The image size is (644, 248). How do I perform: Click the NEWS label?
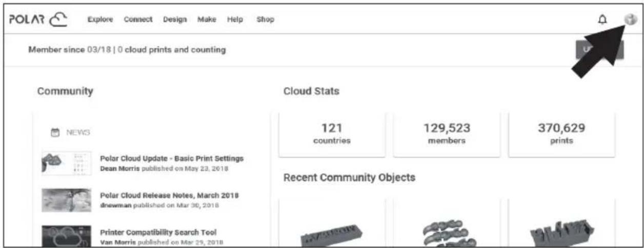78,132
